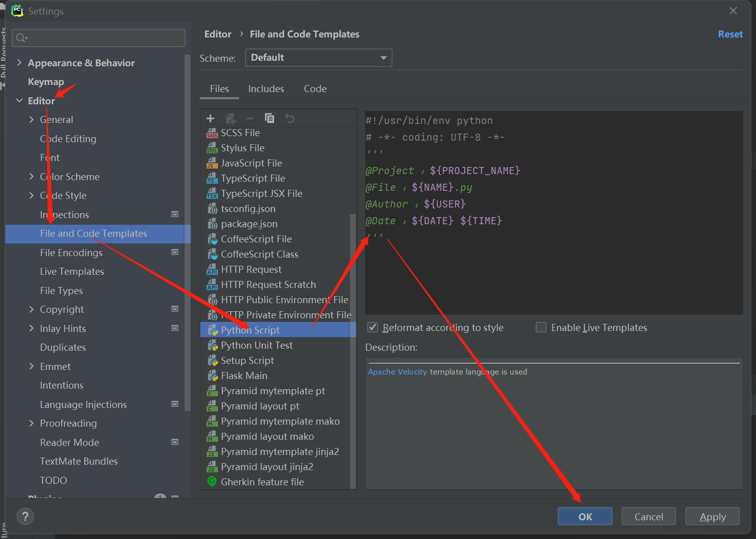The width and height of the screenshot is (756, 539).
Task: Click the help question mark icon
Action: click(25, 516)
